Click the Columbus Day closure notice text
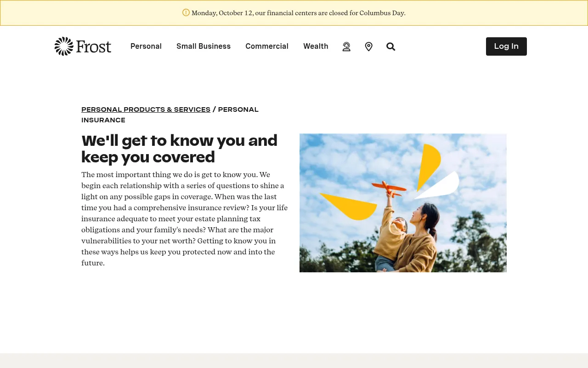This screenshot has height=368, width=588. click(299, 13)
